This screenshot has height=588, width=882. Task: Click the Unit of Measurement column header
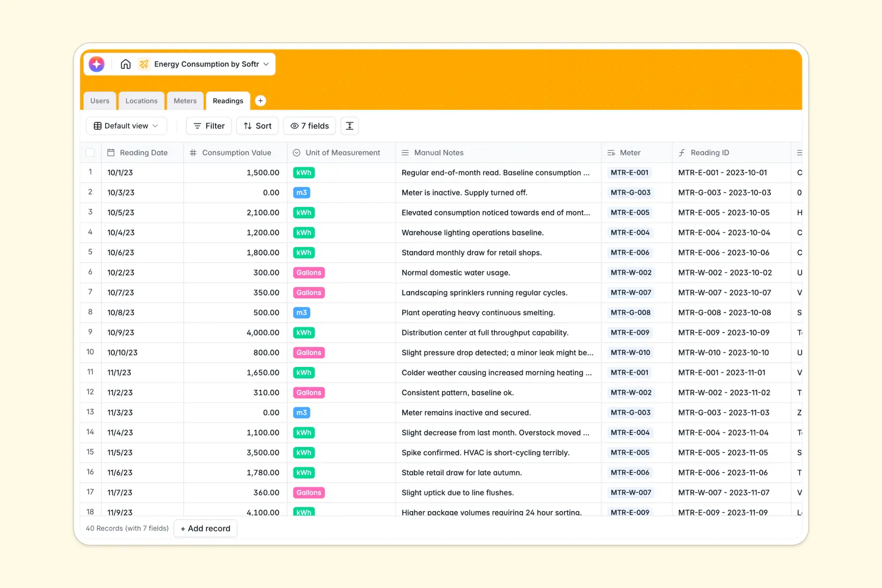(341, 153)
